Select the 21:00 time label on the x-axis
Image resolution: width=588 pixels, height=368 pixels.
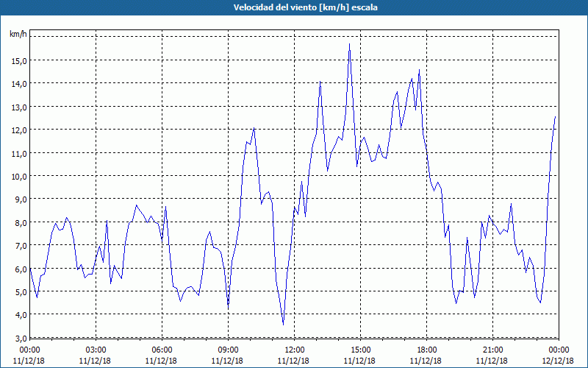492,350
